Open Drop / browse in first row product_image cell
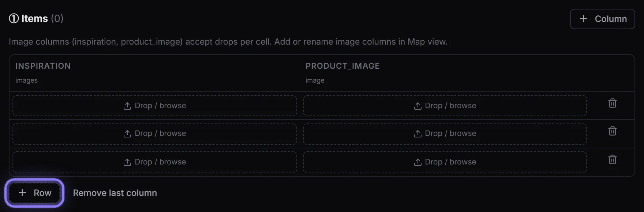The width and height of the screenshot is (644, 212). [445, 106]
